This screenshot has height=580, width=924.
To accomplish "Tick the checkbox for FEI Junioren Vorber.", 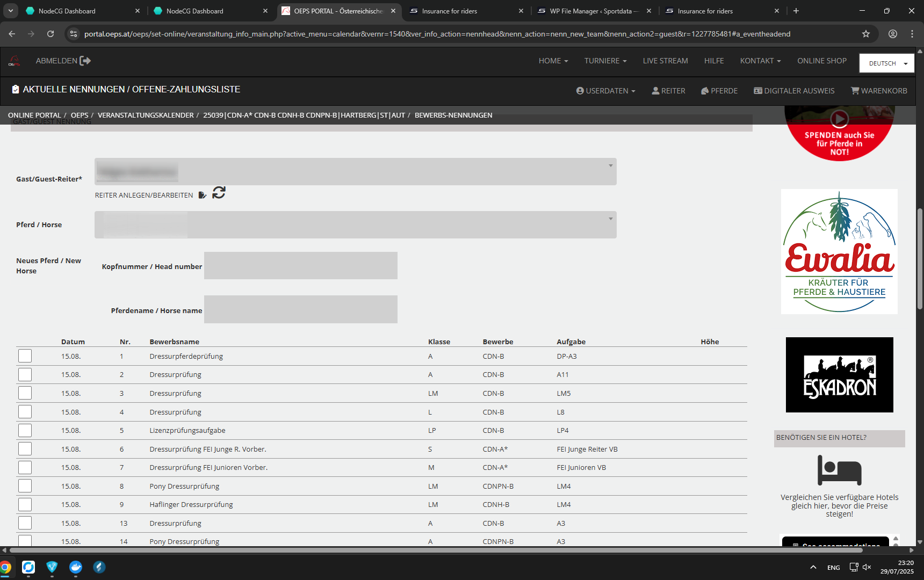I will pyautogui.click(x=25, y=467).
